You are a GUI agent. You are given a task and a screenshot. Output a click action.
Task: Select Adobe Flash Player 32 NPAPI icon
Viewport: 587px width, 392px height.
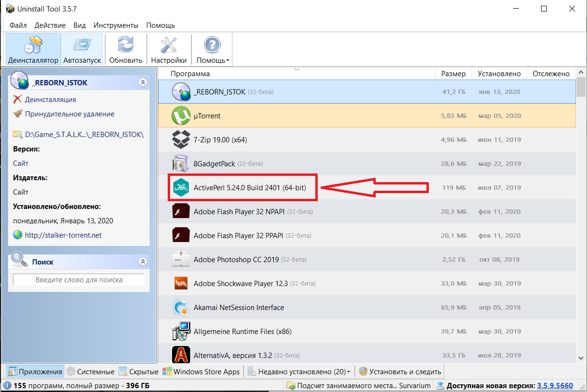181,211
